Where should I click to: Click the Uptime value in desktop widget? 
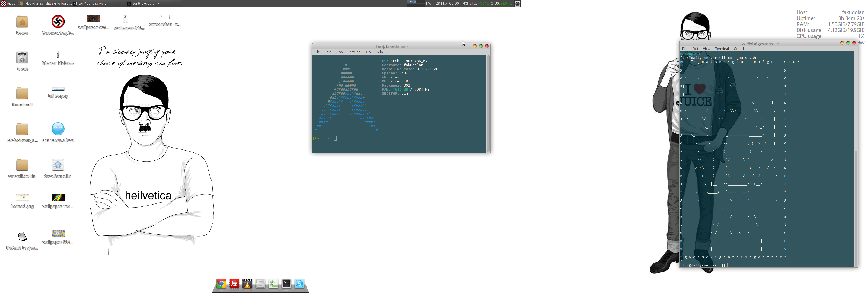click(x=851, y=18)
